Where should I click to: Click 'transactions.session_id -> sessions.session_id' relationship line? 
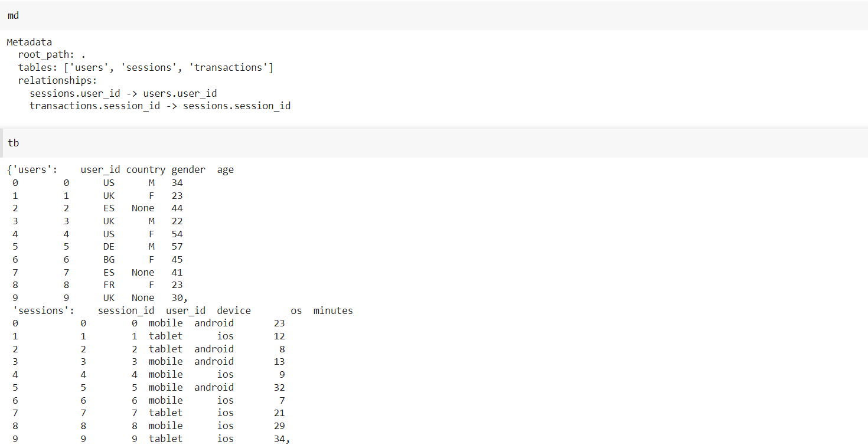(160, 106)
